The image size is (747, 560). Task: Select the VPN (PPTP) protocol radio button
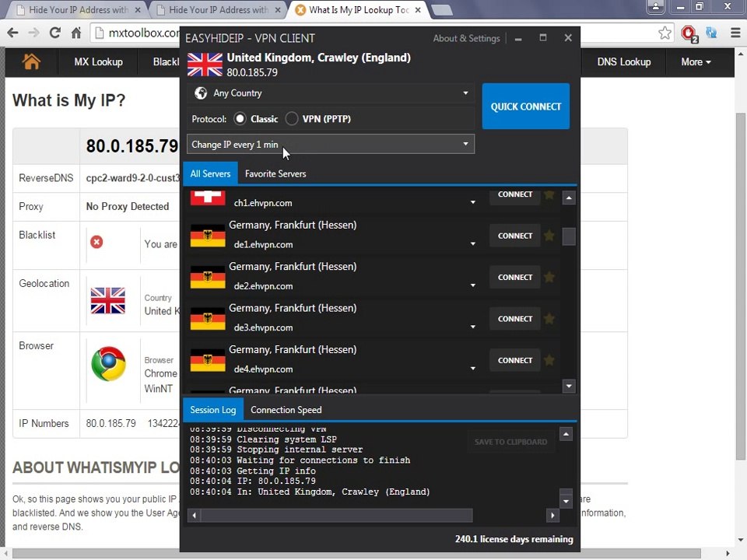pyautogui.click(x=292, y=118)
